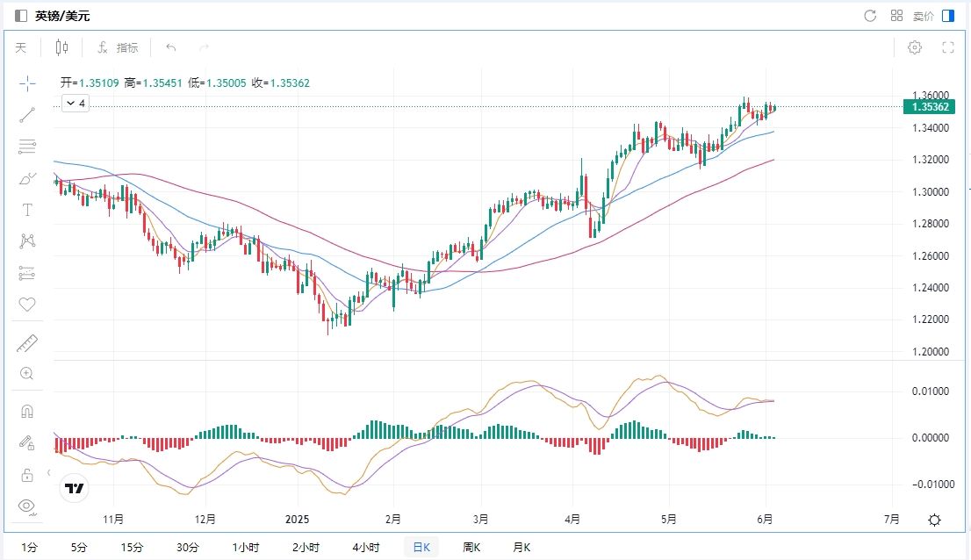The height and width of the screenshot is (560, 971).
Task: Activate the zoom-in magnifier tool
Action: (x=27, y=374)
